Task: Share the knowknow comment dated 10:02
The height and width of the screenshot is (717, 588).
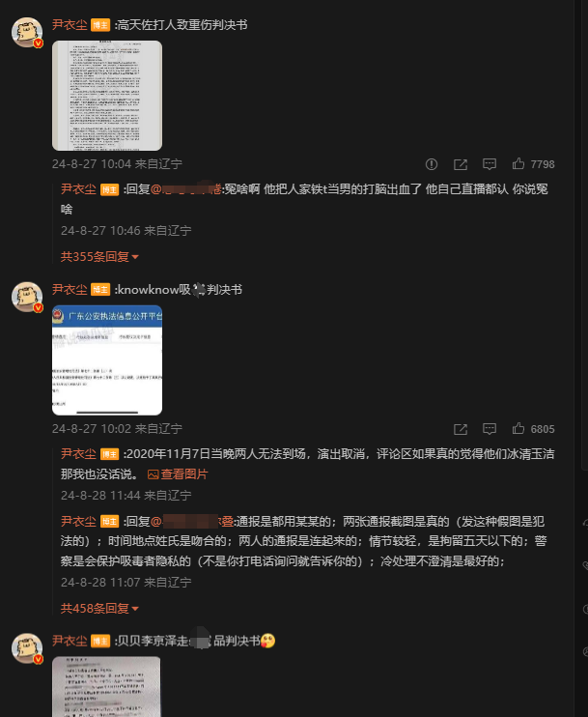Action: (x=461, y=429)
